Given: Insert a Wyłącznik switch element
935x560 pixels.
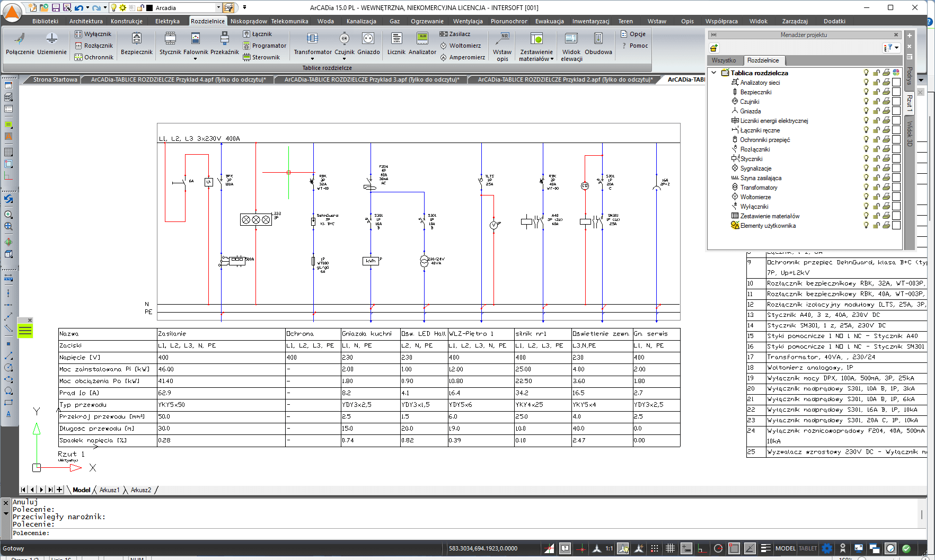Looking at the screenshot, I should pos(93,34).
